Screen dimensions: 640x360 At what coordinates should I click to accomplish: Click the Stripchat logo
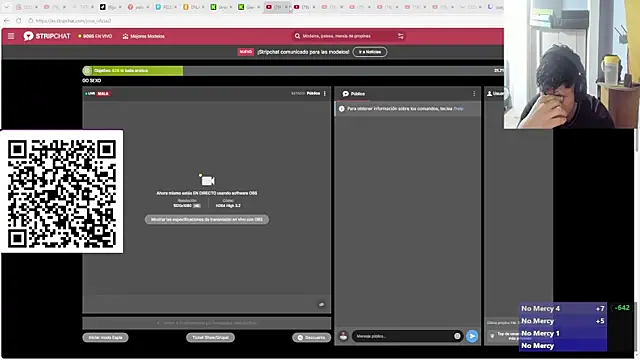(47, 36)
